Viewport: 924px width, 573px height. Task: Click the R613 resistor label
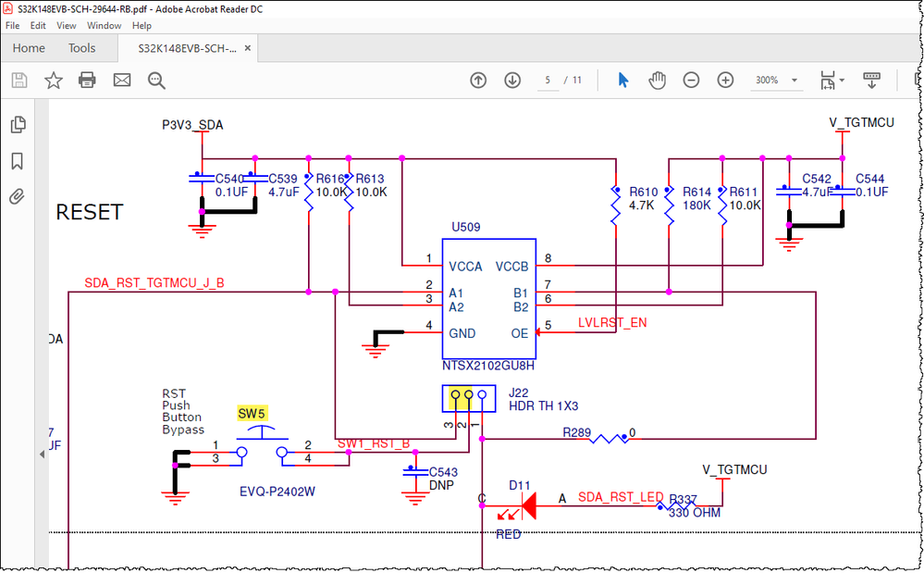pyautogui.click(x=370, y=179)
